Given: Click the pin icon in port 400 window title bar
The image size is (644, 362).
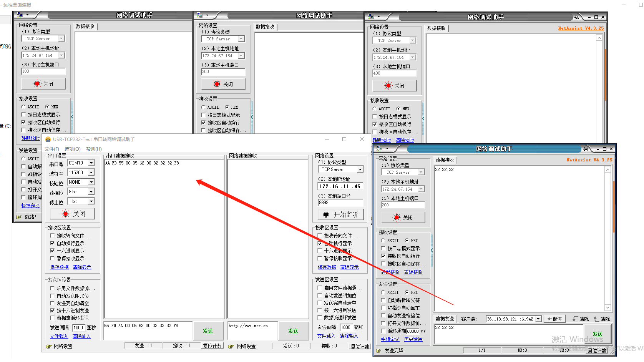Looking at the screenshot, I should point(577,17).
